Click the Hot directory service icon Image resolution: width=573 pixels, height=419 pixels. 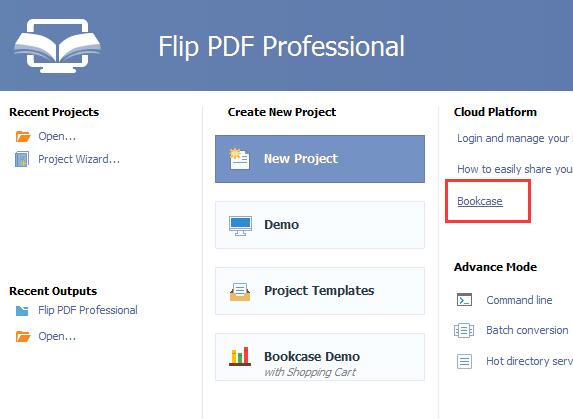464,361
